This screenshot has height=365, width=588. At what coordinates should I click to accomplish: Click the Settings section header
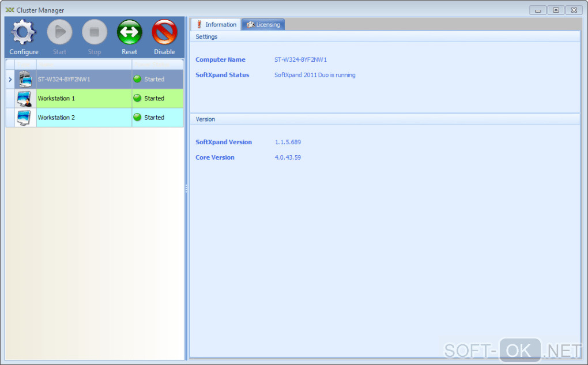(385, 37)
